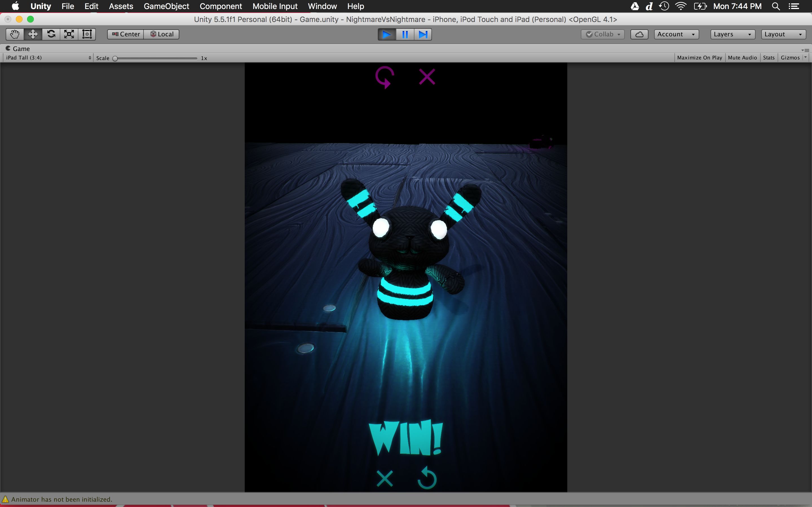This screenshot has width=812, height=507.
Task: Open the Layout dropdown
Action: tap(783, 34)
